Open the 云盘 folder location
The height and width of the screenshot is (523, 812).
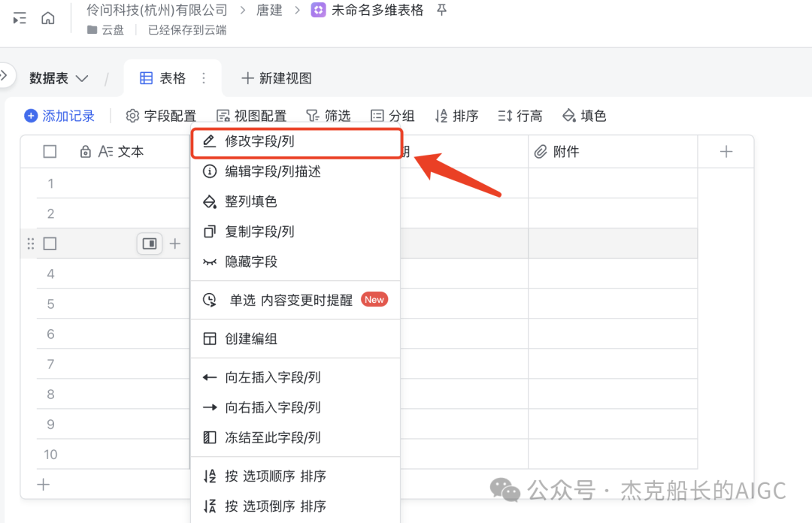click(x=106, y=30)
